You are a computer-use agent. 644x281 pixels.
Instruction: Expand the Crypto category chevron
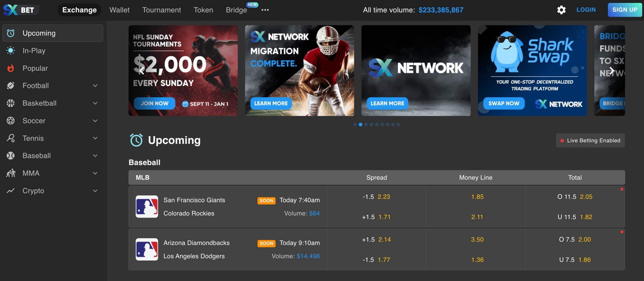coord(95,191)
